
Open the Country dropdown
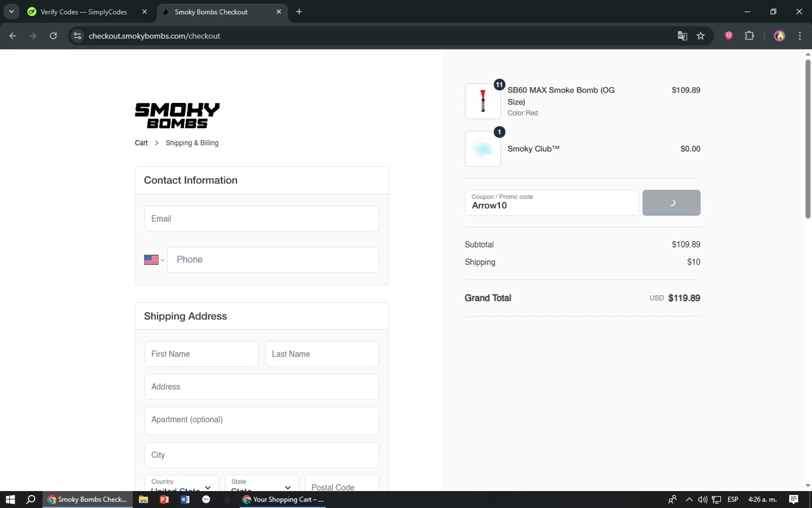(181, 484)
